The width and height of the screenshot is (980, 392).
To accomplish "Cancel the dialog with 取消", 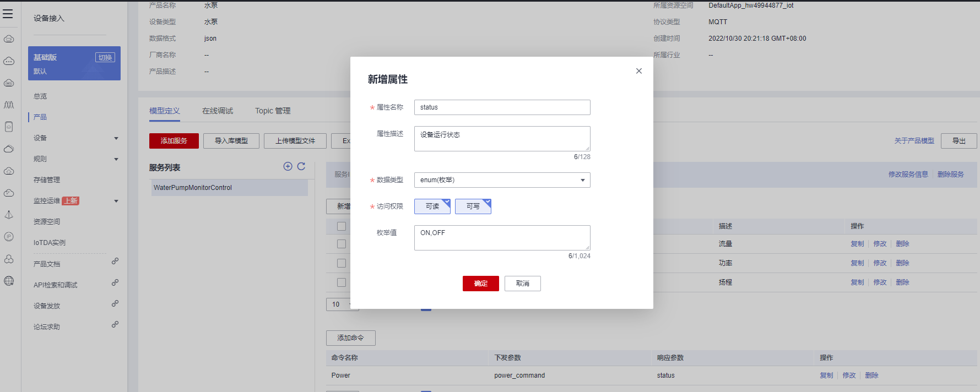I will [523, 284].
